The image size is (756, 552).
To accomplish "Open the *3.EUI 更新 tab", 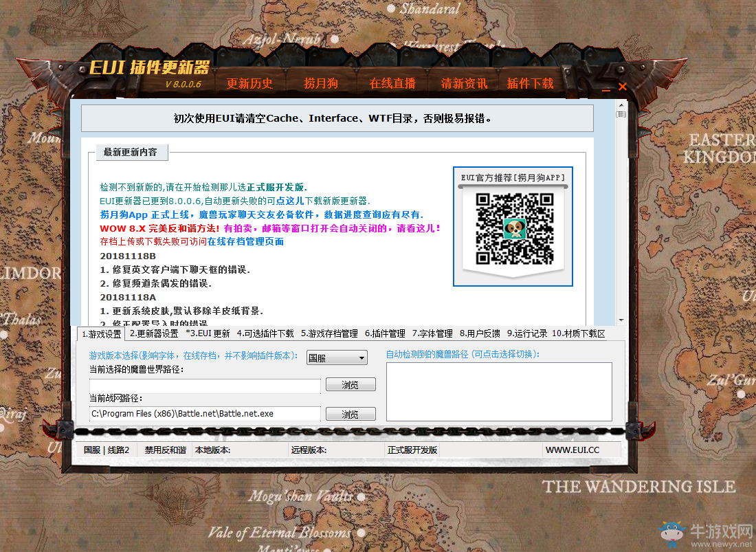I will [208, 333].
